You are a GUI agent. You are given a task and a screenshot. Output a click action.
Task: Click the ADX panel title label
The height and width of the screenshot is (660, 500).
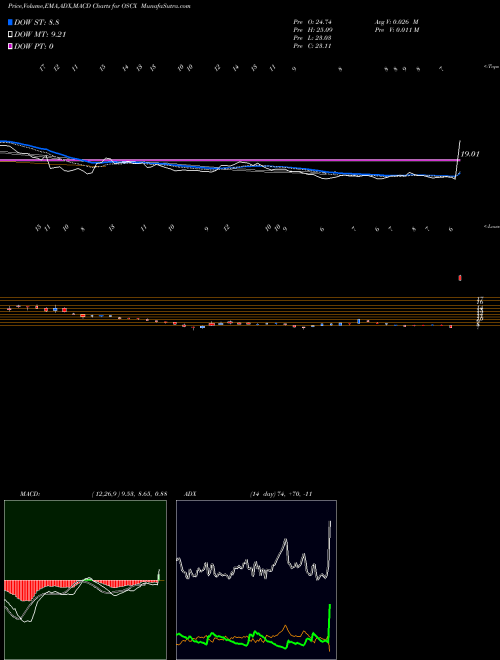pyautogui.click(x=191, y=494)
